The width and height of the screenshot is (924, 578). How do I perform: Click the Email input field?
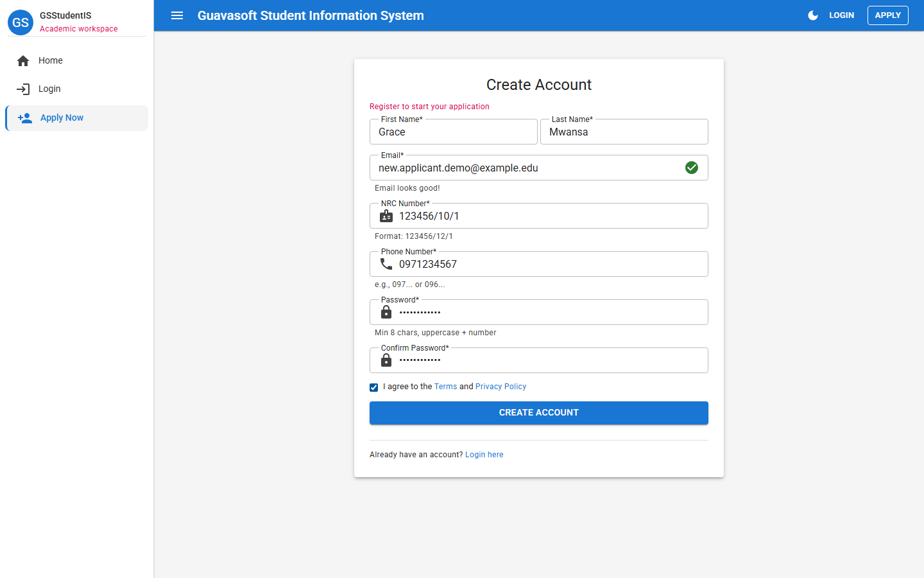pos(539,168)
